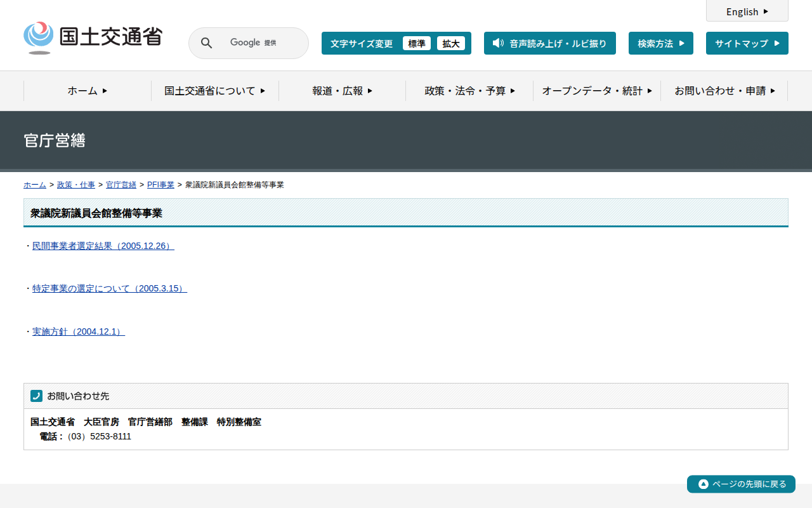The image size is (812, 508).
Task: Expand the ホーム navigation menu
Action: [88, 91]
